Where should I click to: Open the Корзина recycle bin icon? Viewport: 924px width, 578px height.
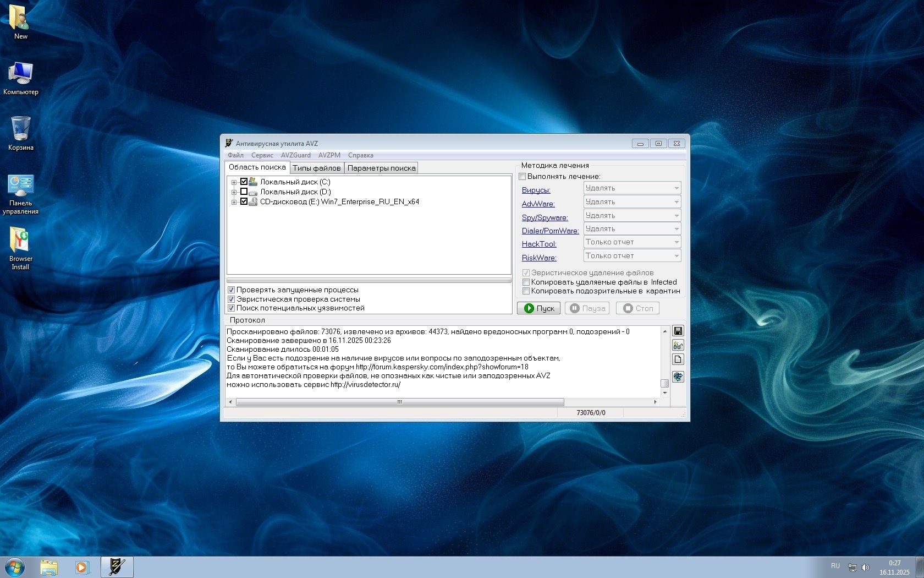click(20, 133)
